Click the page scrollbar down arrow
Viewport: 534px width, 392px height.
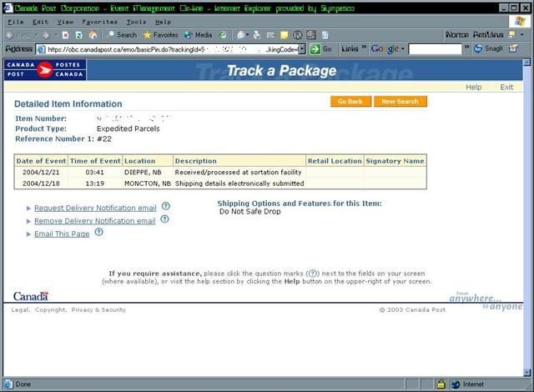coord(526,373)
